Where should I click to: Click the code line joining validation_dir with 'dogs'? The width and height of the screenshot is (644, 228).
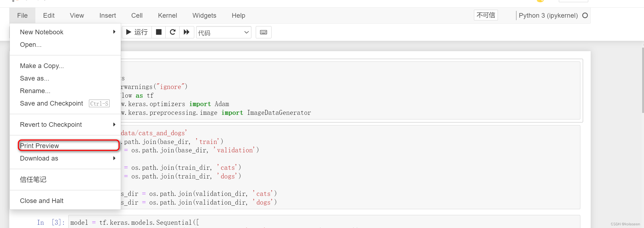click(199, 202)
